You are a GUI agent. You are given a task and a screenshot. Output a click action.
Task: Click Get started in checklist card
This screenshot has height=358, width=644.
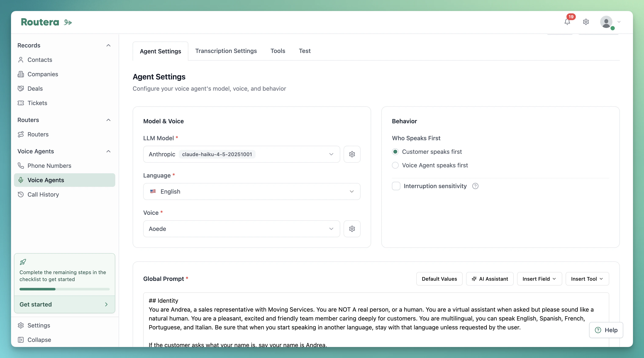(x=64, y=304)
